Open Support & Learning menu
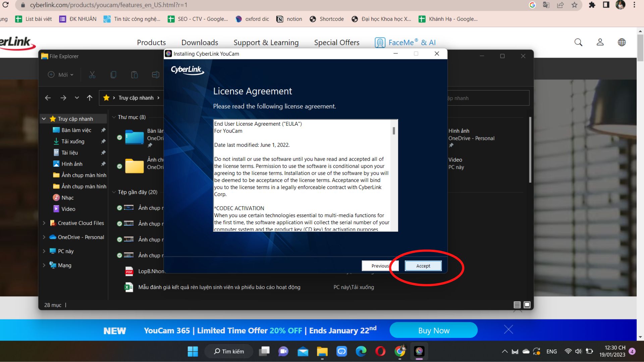Viewport: 644px width, 362px height. (x=266, y=43)
